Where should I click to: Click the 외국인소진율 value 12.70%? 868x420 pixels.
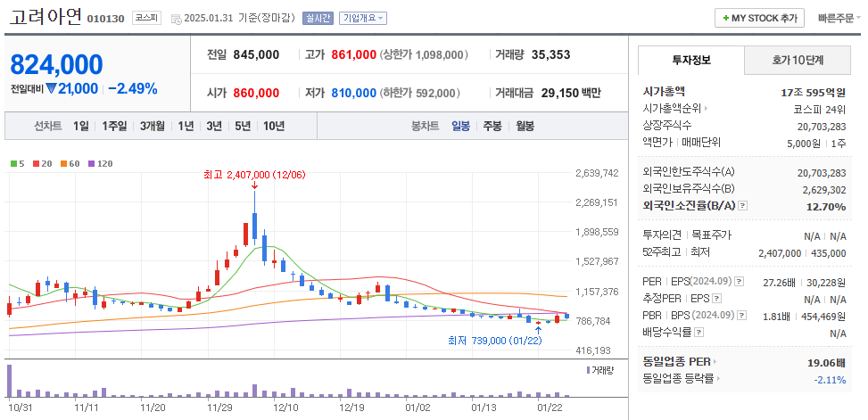827,206
